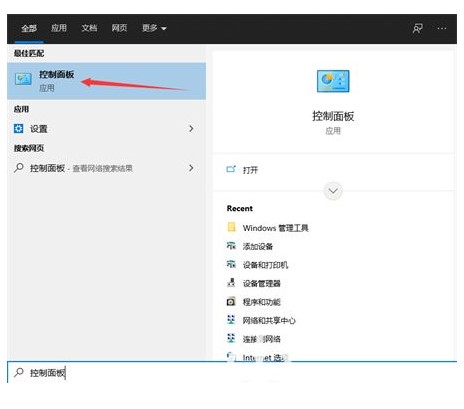Click the 网络和共享中心 icon

pos(231,320)
